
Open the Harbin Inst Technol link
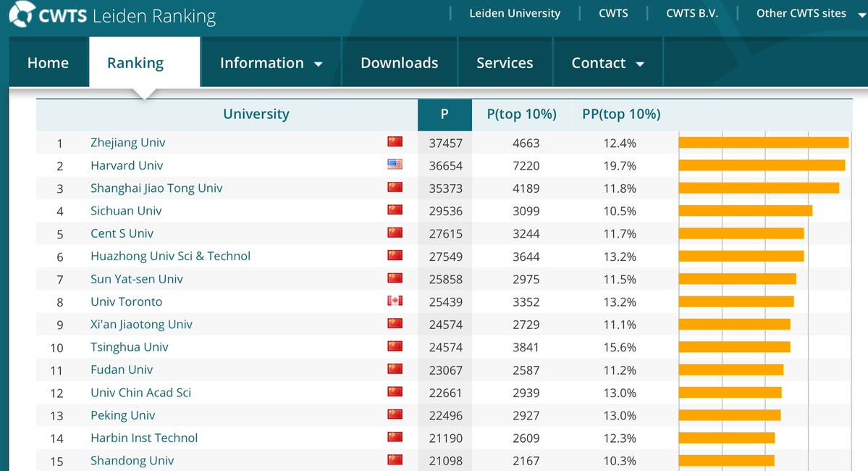(144, 438)
